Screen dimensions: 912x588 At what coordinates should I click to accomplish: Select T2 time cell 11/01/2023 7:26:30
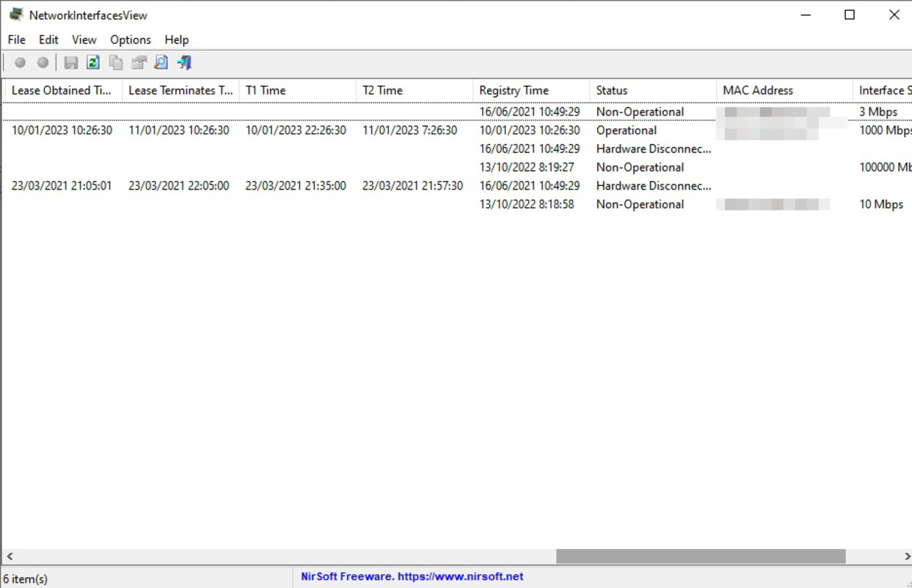click(x=410, y=130)
